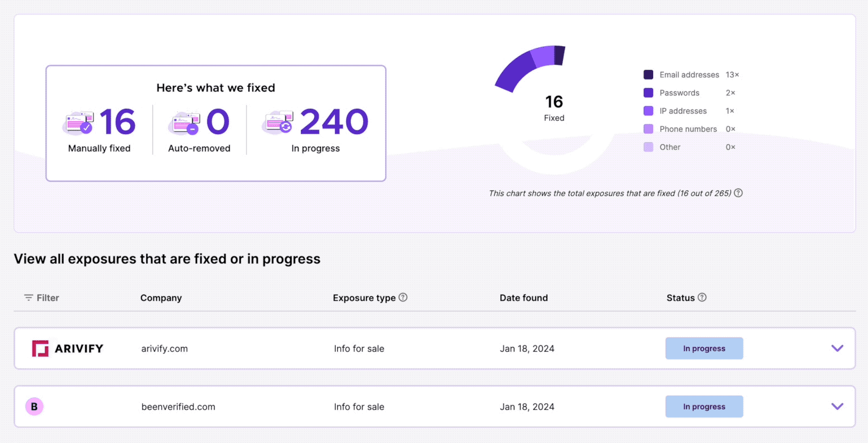Click the BeenVerified letter B avatar
868x443 pixels.
(x=34, y=406)
